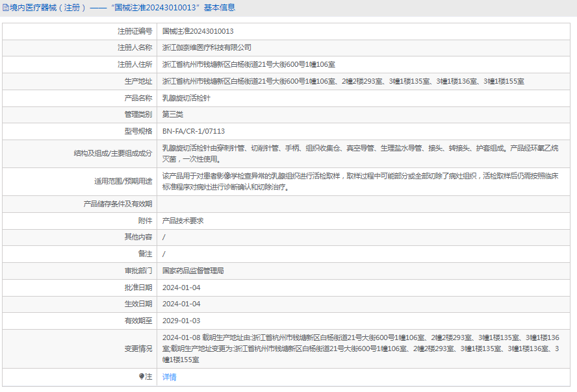Click the registrant name 浙江伽奈维医疗科技有限公司
This screenshot has width=577, height=392.
pos(207,47)
